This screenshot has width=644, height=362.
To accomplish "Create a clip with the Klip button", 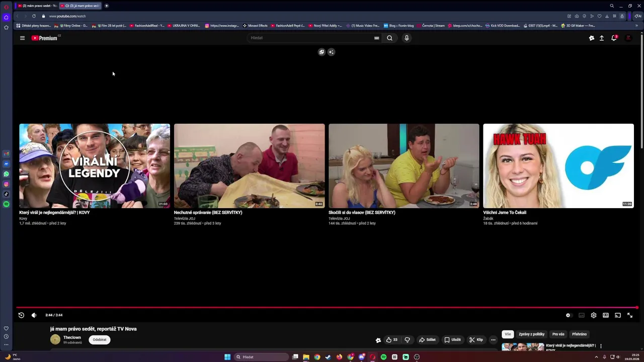I will (476, 340).
